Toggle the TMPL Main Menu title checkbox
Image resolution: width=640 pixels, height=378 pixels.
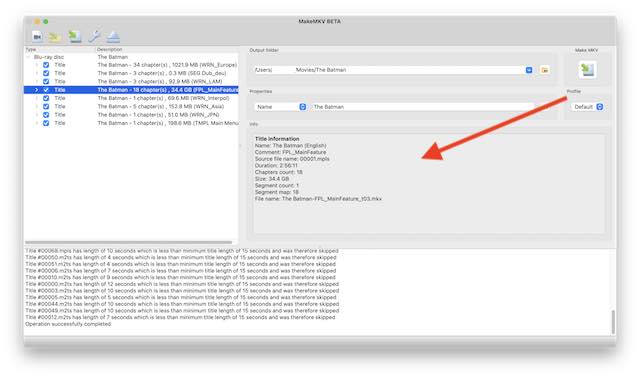46,123
